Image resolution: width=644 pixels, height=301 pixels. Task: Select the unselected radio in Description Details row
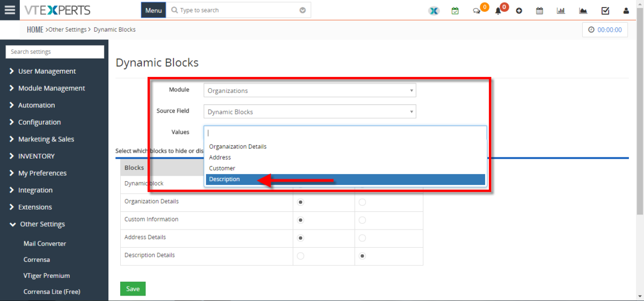tap(301, 256)
